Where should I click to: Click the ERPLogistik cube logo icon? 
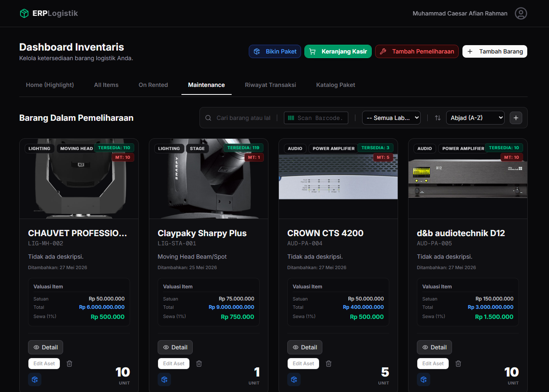[24, 13]
